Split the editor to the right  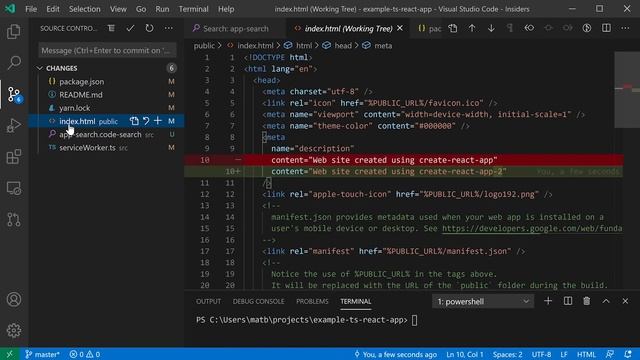(x=606, y=28)
